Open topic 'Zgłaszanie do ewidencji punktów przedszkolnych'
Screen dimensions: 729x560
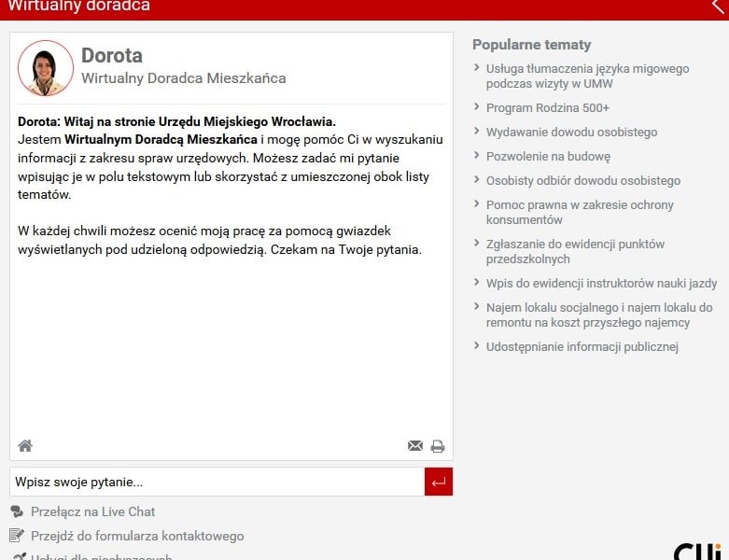(x=575, y=251)
